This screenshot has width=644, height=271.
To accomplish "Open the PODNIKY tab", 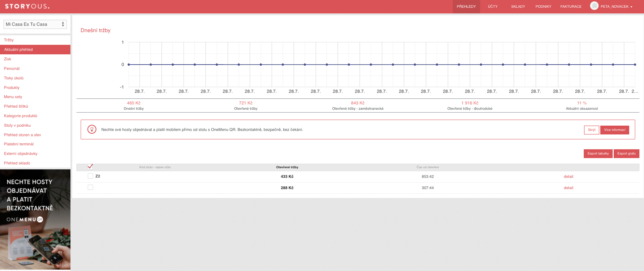I will [543, 7].
